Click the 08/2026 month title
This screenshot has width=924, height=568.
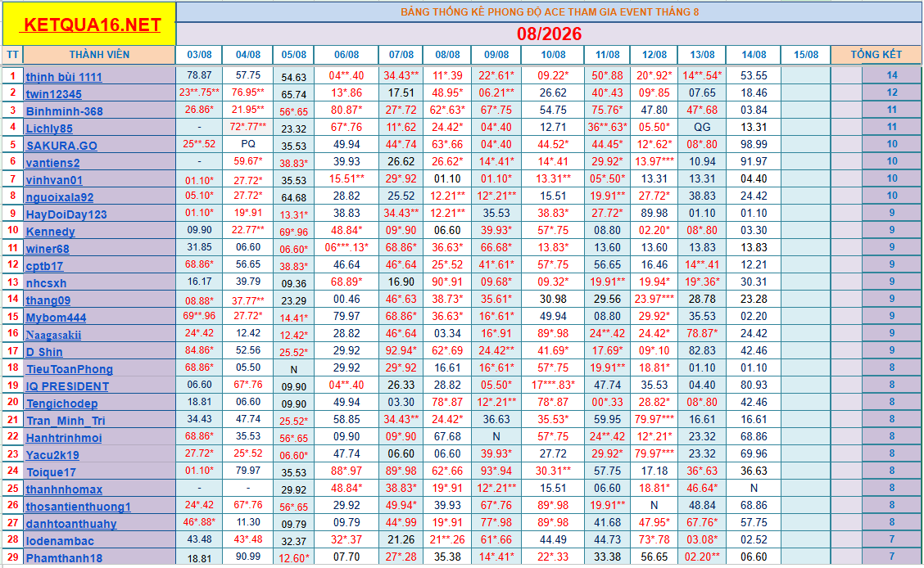coord(549,34)
